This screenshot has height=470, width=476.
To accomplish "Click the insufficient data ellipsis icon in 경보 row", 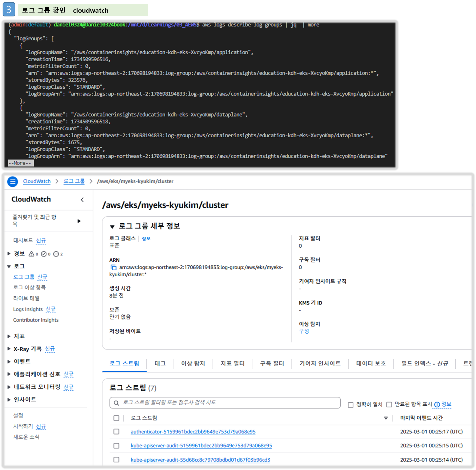I will point(56,254).
